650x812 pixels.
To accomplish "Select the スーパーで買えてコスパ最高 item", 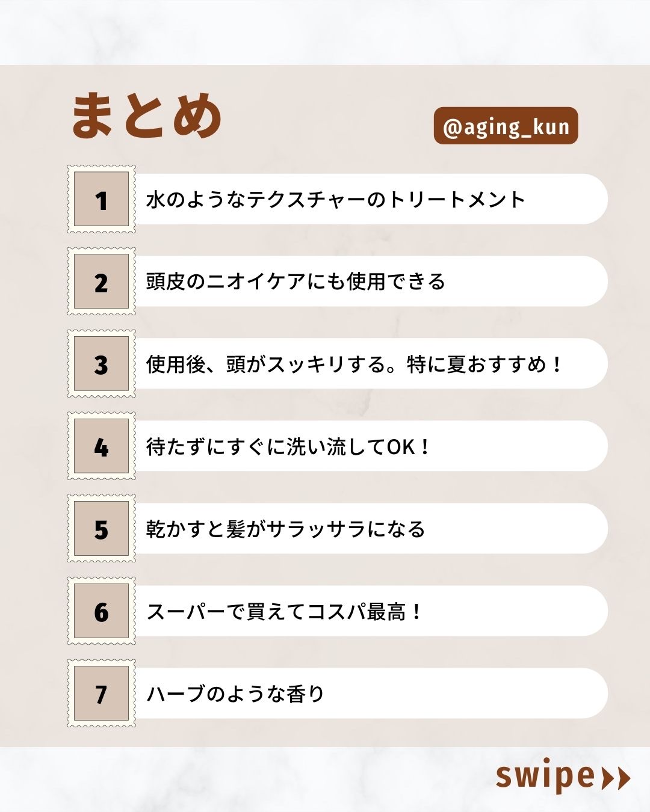I will point(285,612).
